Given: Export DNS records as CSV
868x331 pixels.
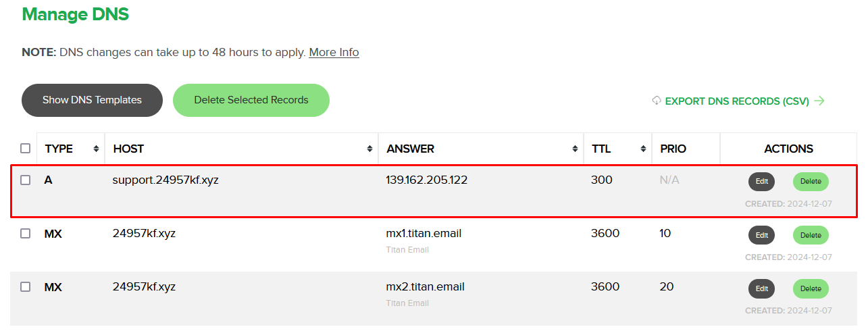Looking at the screenshot, I should [x=736, y=101].
